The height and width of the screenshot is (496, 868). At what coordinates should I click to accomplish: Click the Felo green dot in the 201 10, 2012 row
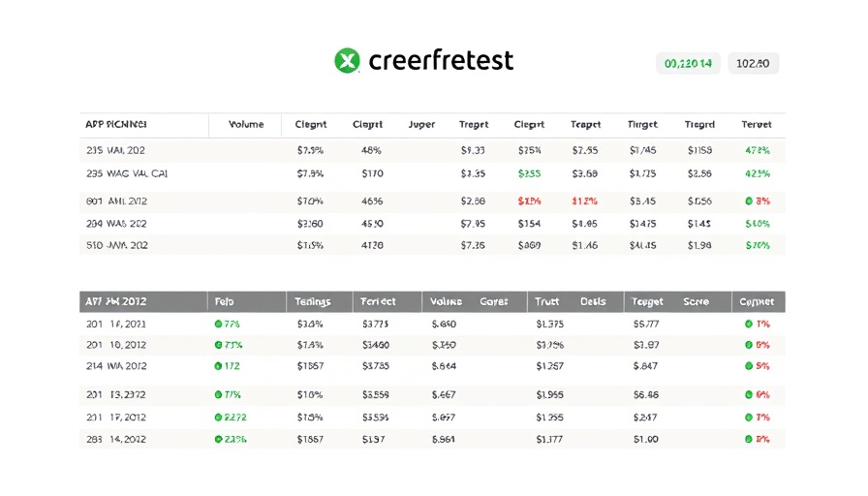tap(218, 345)
